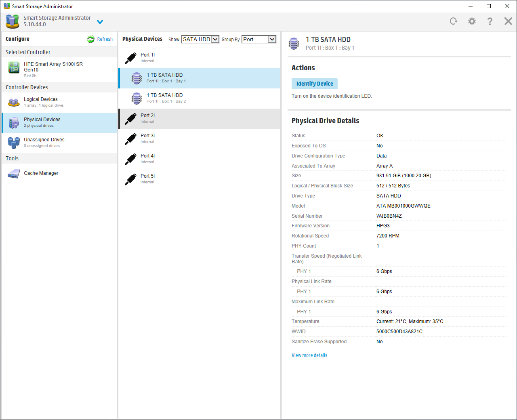
Task: Click the drive icon for Bay 1
Action: point(137,78)
